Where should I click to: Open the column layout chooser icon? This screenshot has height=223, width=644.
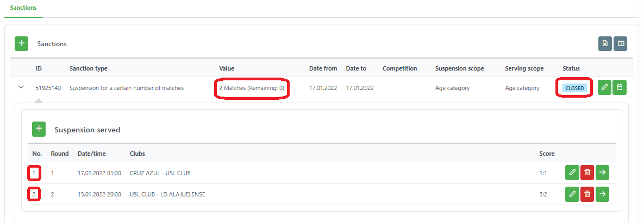[620, 44]
